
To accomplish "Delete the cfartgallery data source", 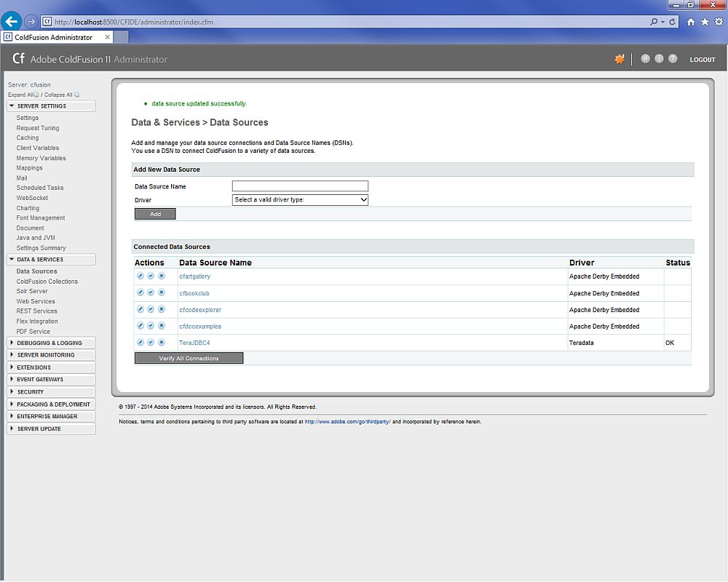I will tap(162, 276).
